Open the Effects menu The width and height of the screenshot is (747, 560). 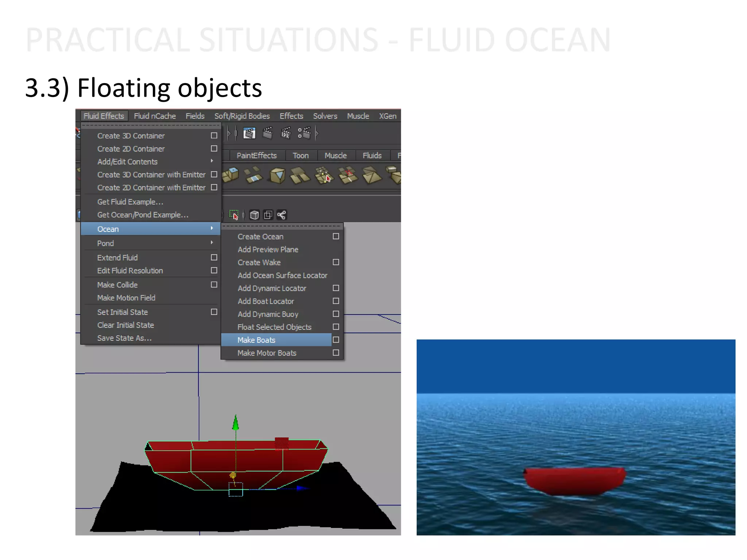coord(291,116)
